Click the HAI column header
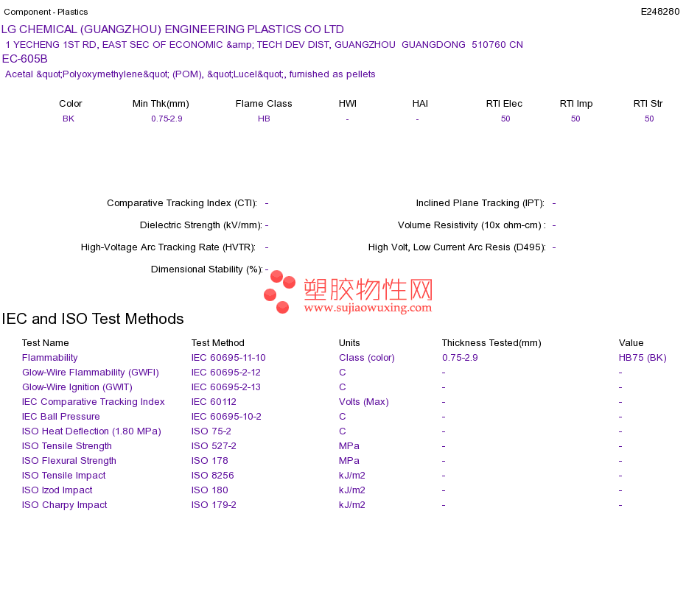Screen dimensions: 700x589 click(x=420, y=104)
